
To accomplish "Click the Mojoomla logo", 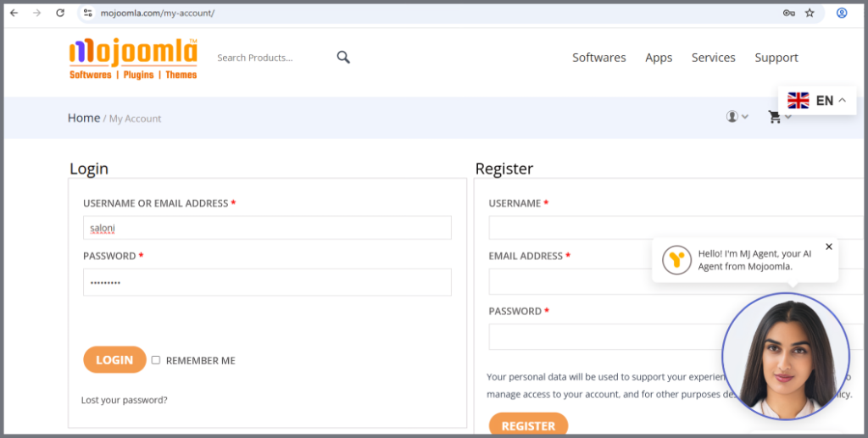I will click(133, 58).
